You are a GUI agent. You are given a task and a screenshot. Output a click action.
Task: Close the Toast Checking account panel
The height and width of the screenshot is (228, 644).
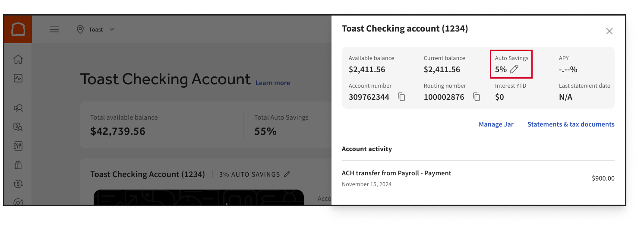(x=609, y=31)
